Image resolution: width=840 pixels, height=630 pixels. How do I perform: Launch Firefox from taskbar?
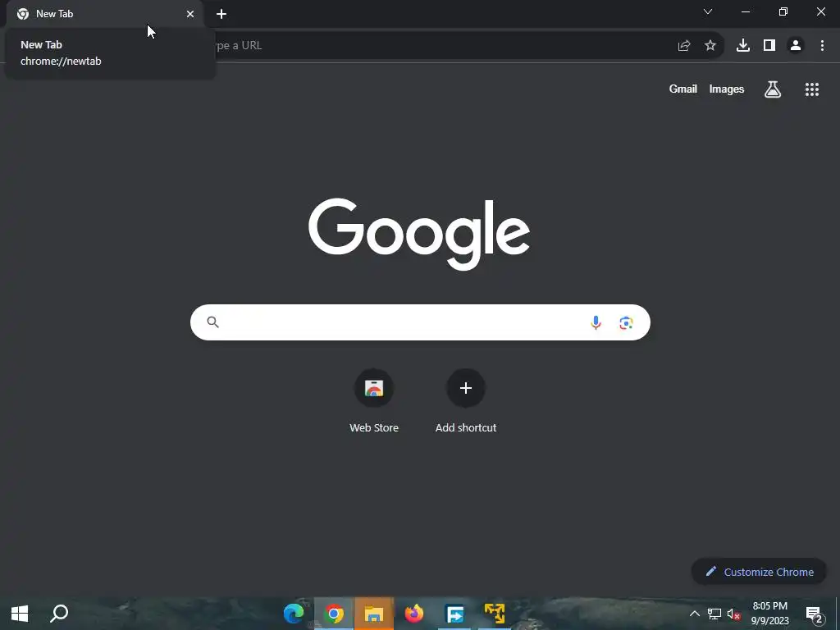pyautogui.click(x=414, y=614)
